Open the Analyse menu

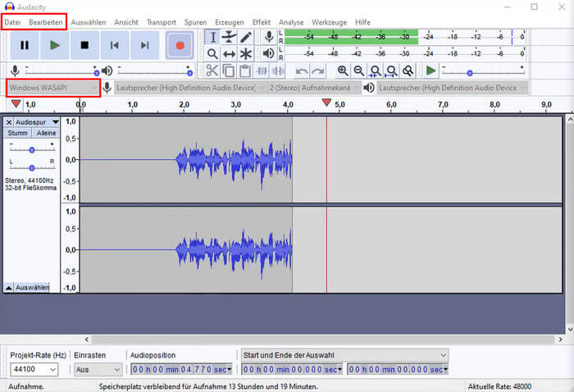[x=291, y=22]
